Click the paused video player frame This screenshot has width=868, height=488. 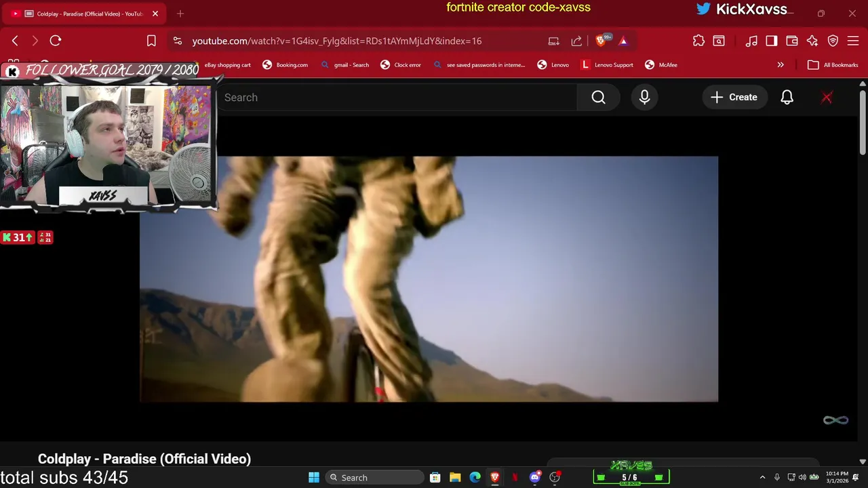tap(429, 279)
